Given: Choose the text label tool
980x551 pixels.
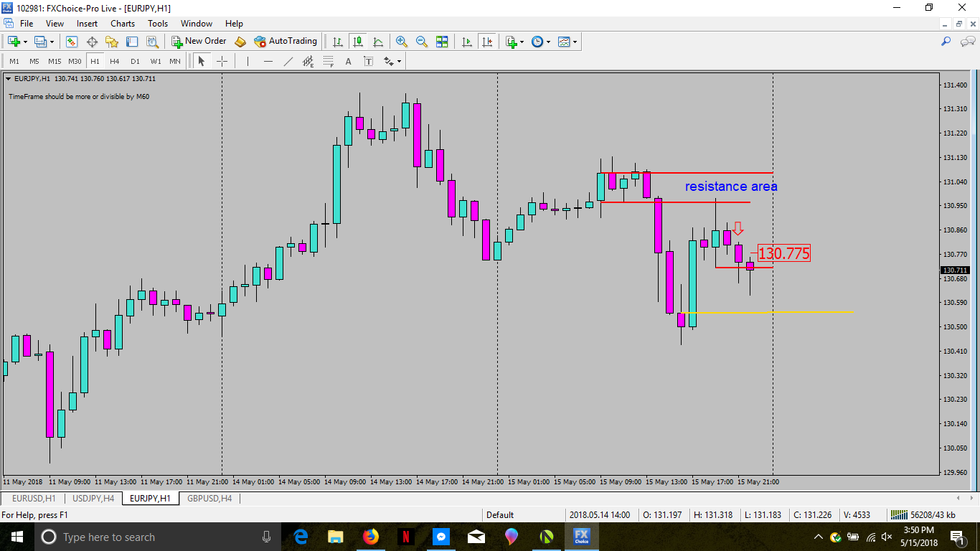Looking at the screenshot, I should (349, 62).
